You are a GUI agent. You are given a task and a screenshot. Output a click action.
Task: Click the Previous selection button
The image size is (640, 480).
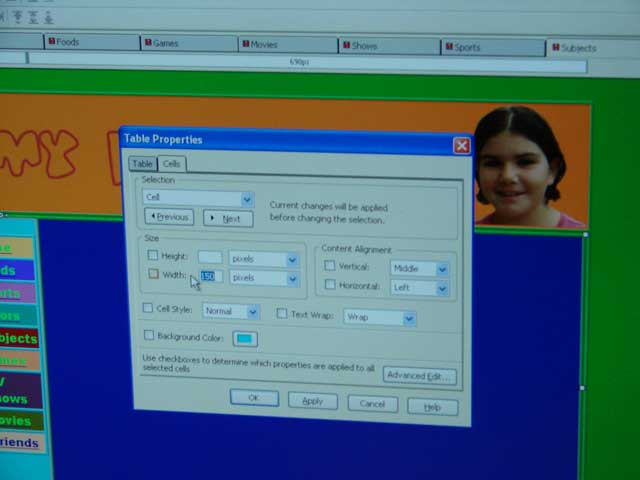tap(169, 217)
